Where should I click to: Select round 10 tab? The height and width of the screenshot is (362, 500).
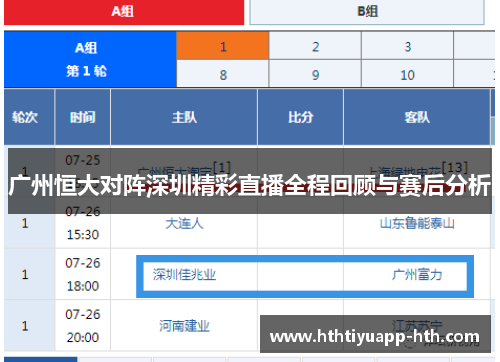pos(407,74)
